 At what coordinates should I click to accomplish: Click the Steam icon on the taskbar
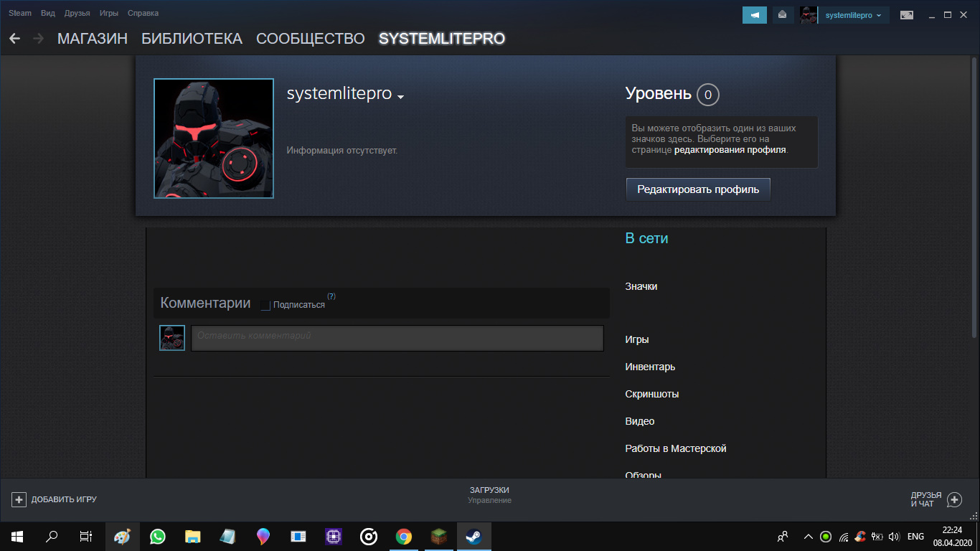click(474, 536)
